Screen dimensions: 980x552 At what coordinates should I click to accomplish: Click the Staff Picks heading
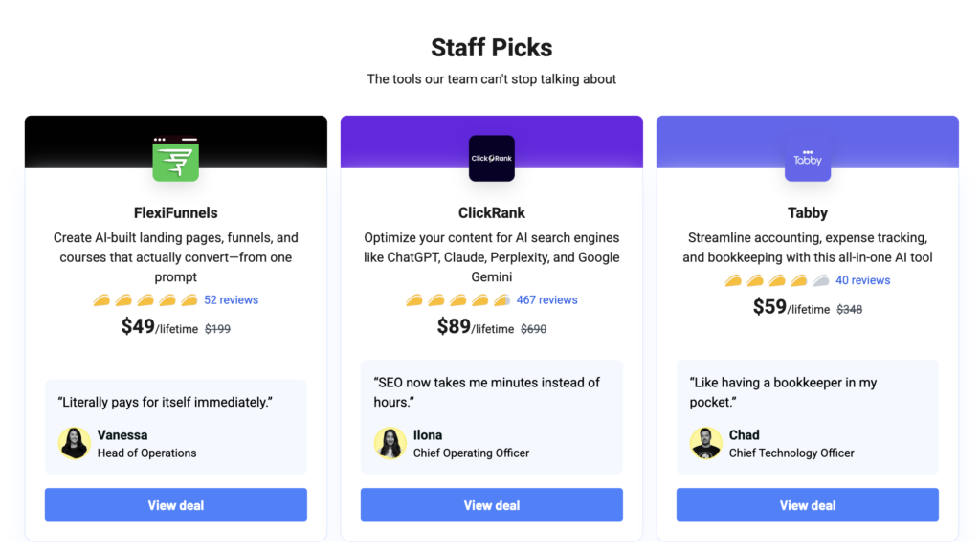pyautogui.click(x=491, y=47)
